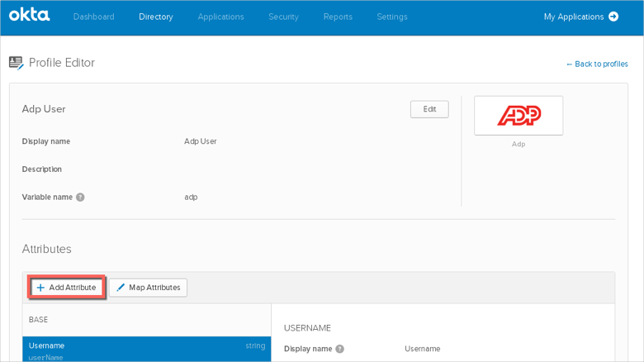This screenshot has width=644, height=362.
Task: Open the Security menu
Action: (x=283, y=17)
